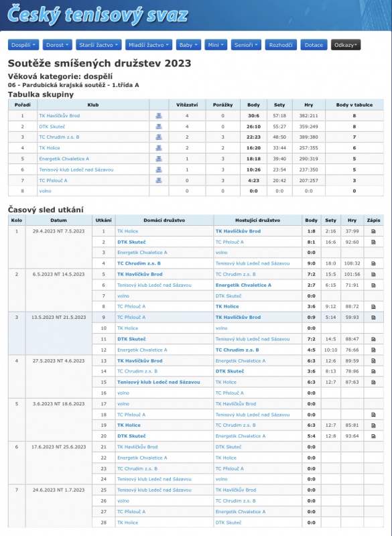Open roster icon for DTK Skuteč

(x=159, y=127)
